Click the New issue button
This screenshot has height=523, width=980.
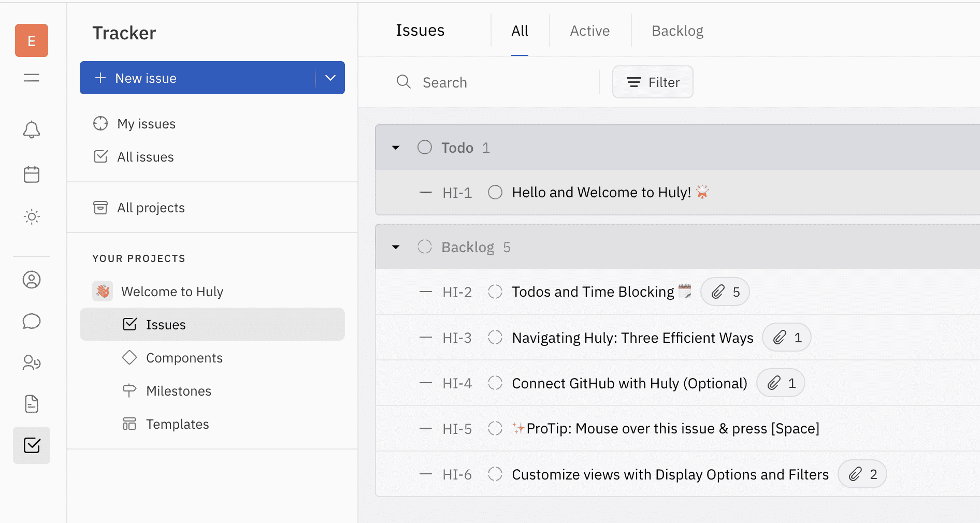[197, 78]
